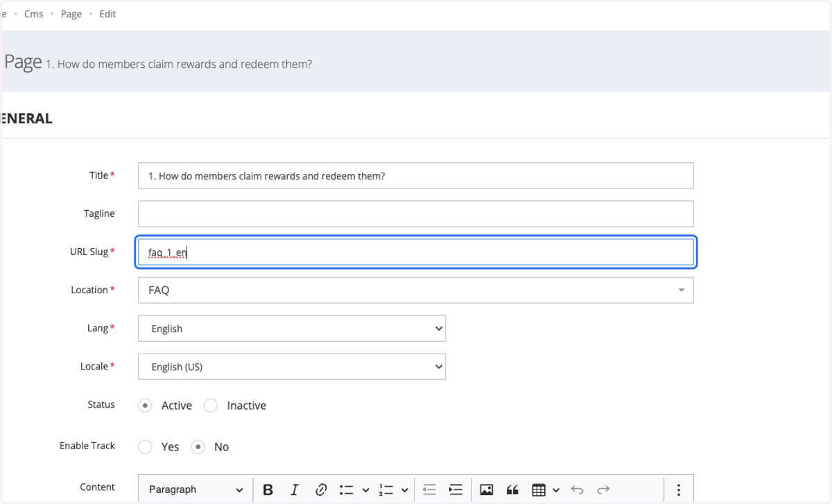The image size is (832, 504).
Task: Insert a table into the content
Action: 539,490
